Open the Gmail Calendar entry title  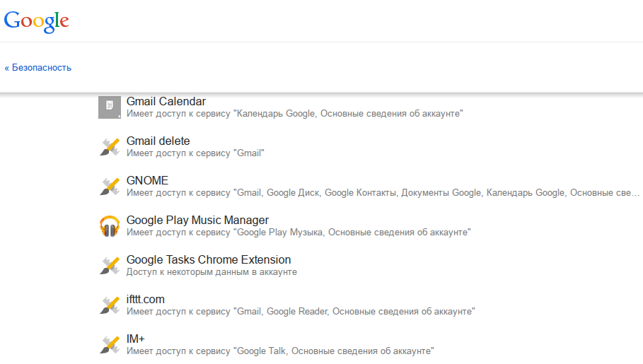click(x=166, y=102)
